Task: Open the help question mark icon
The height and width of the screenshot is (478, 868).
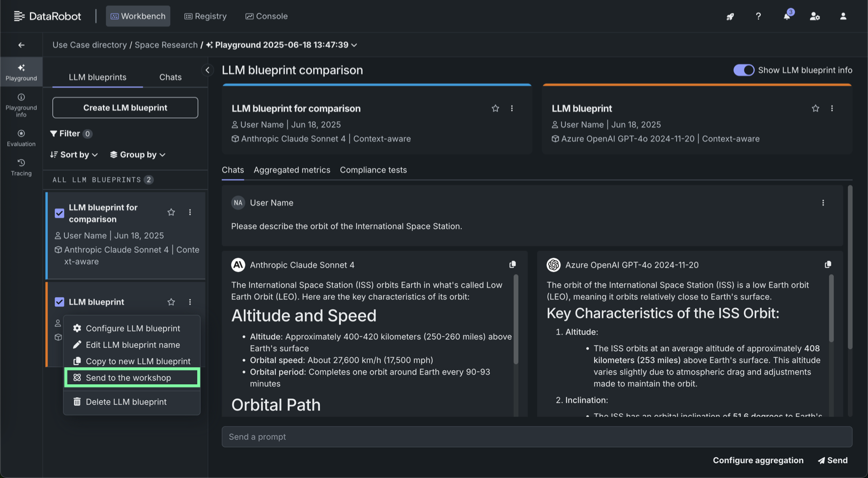Action: tap(758, 17)
